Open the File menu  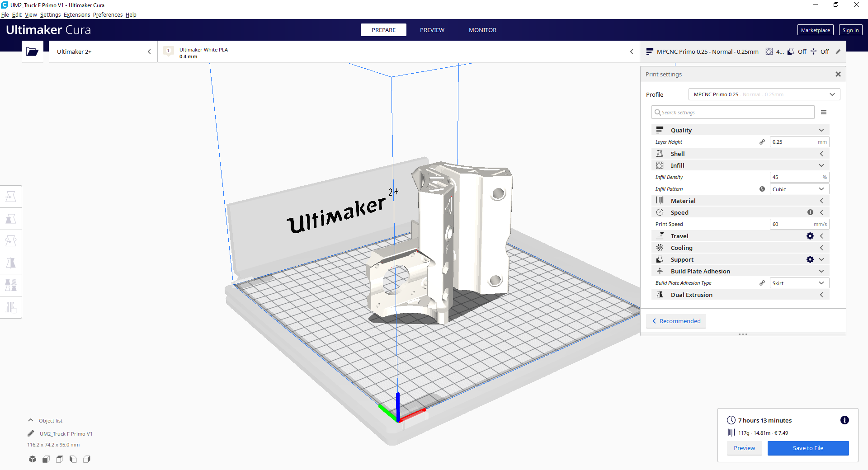pyautogui.click(x=5, y=14)
